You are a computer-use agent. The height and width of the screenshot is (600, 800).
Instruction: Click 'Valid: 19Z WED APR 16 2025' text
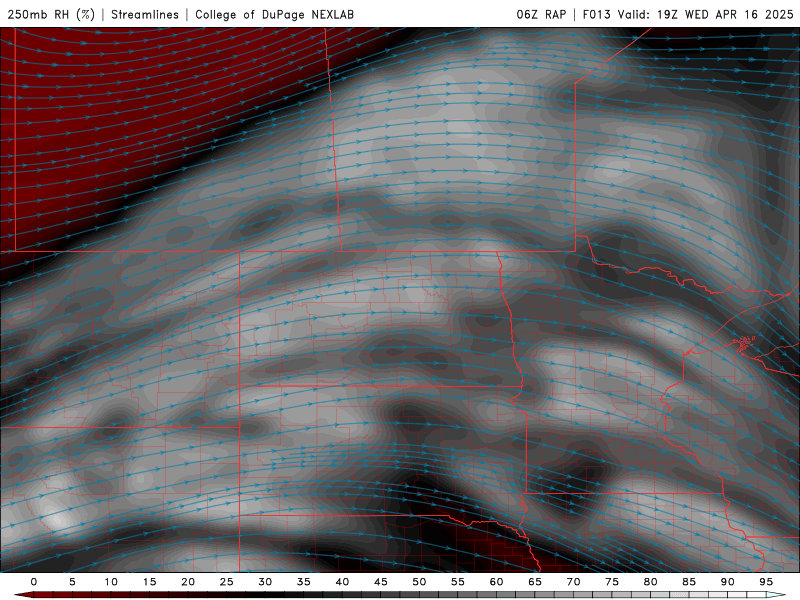[706, 14]
